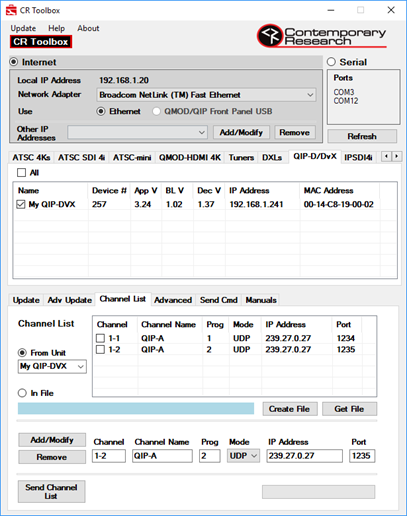Switch to the ATSC-mini tab
The image size is (407, 516).
132,157
